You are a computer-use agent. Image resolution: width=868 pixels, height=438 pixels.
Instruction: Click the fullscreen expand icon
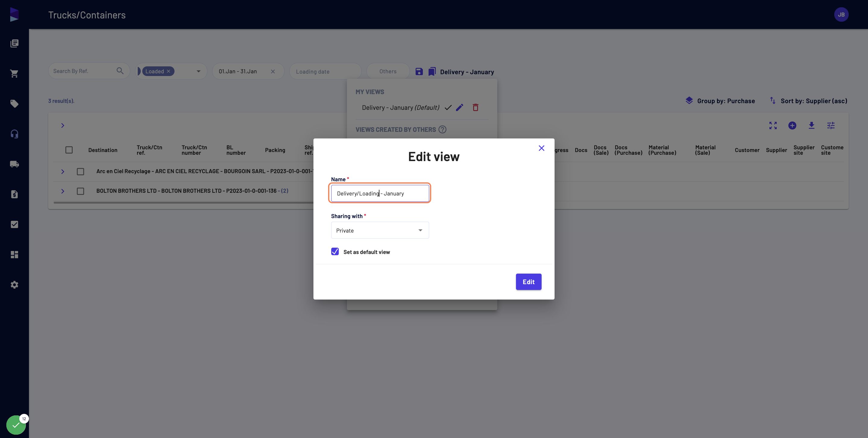coord(773,125)
